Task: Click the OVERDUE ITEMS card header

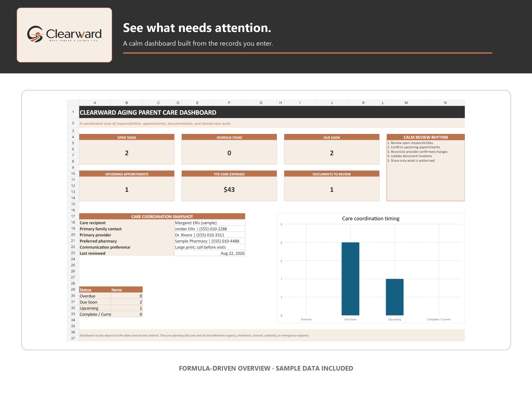Action: (229, 137)
